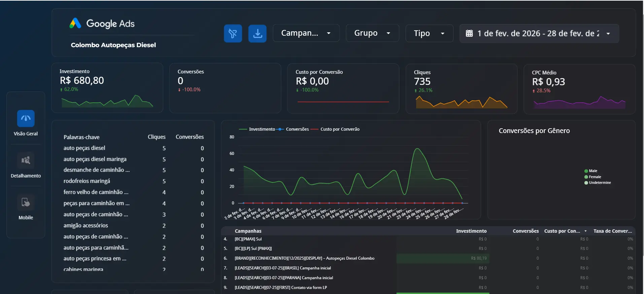Click the Palavras-chave column header
The width and height of the screenshot is (644, 294).
tap(81, 137)
